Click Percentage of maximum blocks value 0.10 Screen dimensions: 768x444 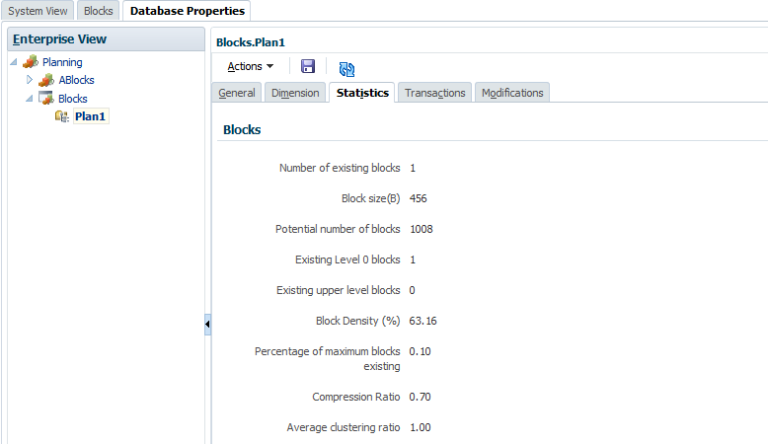coord(420,351)
